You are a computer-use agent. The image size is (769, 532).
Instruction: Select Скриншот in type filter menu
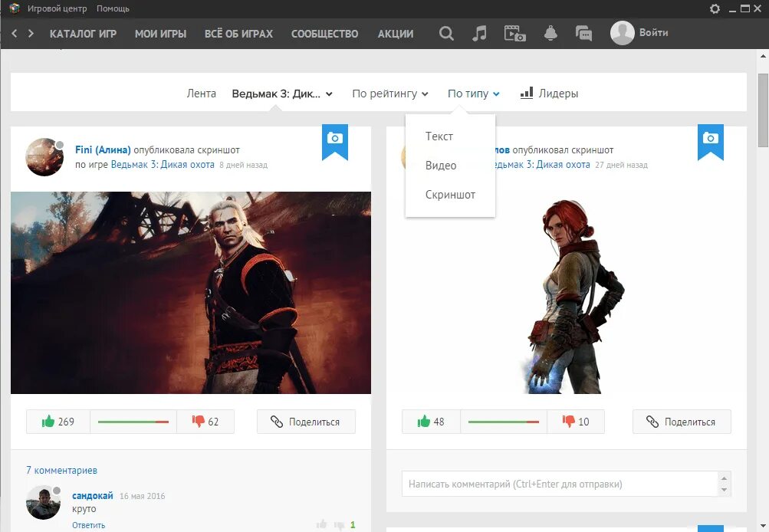pos(450,195)
